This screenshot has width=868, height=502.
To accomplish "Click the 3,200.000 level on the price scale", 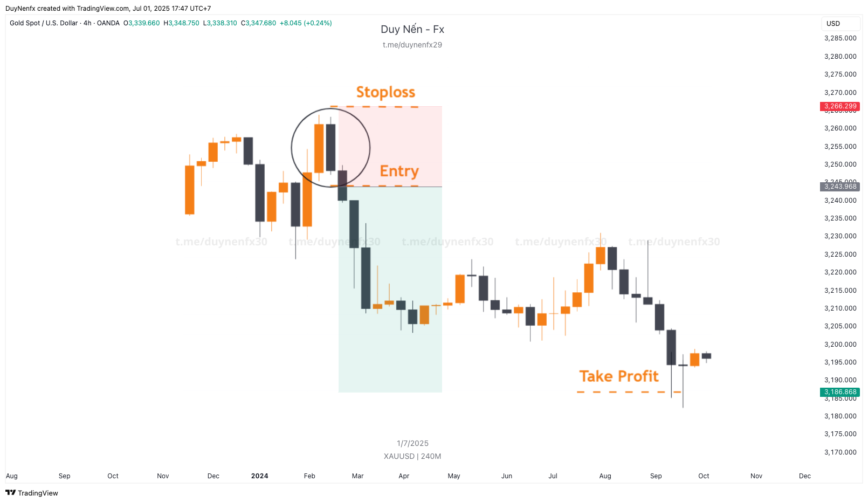I will [840, 344].
